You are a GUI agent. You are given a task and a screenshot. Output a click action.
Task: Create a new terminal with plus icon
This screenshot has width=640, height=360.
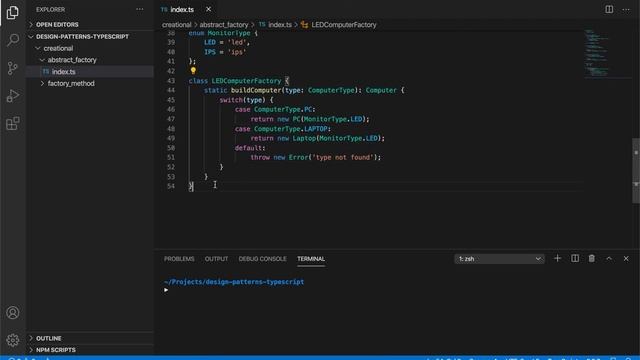pyautogui.click(x=557, y=258)
